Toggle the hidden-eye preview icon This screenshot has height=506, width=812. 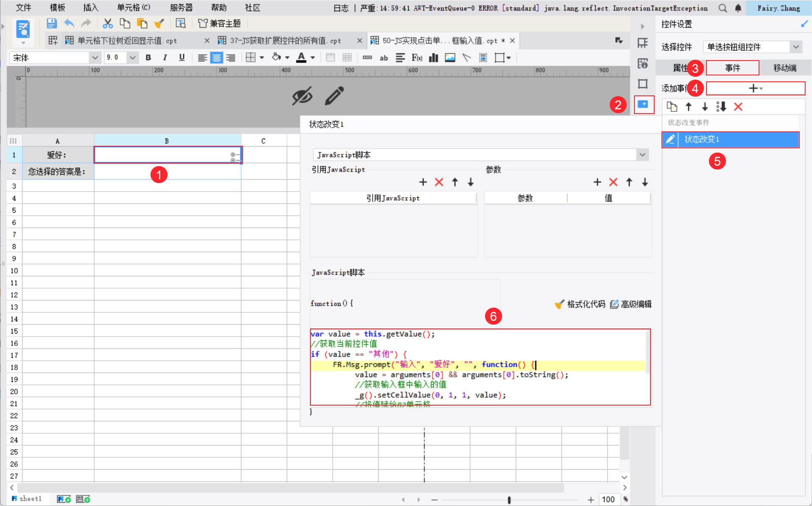tap(302, 96)
